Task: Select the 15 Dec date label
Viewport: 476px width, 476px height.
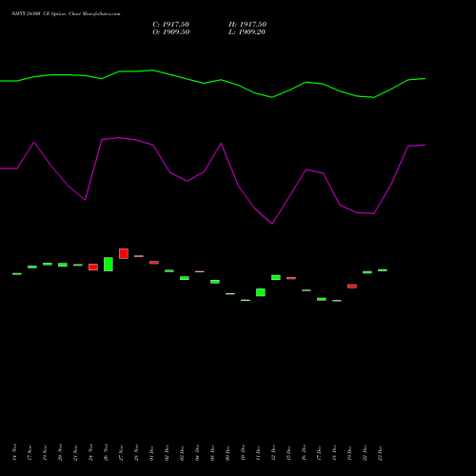Action: coord(288,452)
